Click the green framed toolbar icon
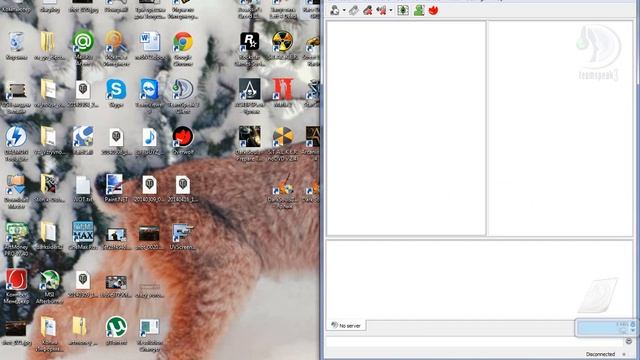Image resolution: width=640 pixels, height=360 pixels. 403,10
